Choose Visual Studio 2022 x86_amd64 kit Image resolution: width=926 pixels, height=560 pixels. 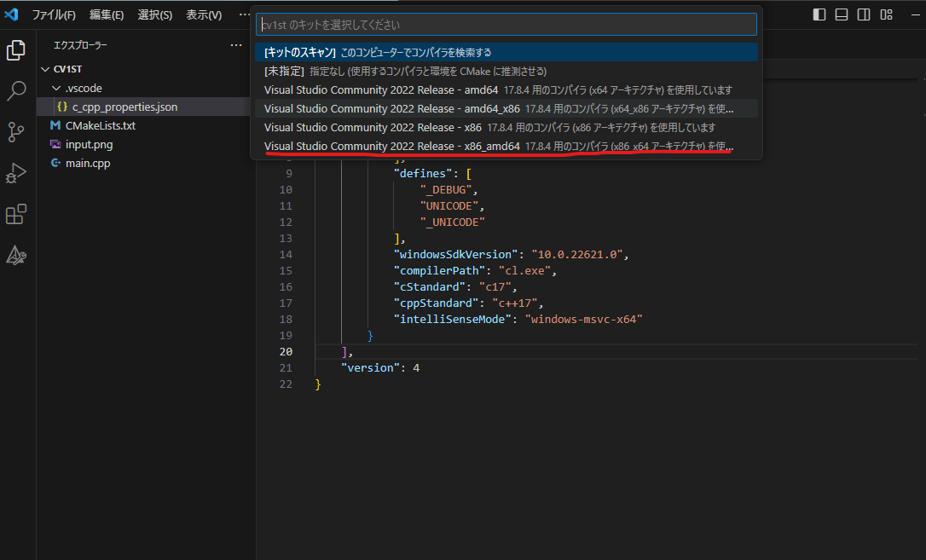coord(506,147)
